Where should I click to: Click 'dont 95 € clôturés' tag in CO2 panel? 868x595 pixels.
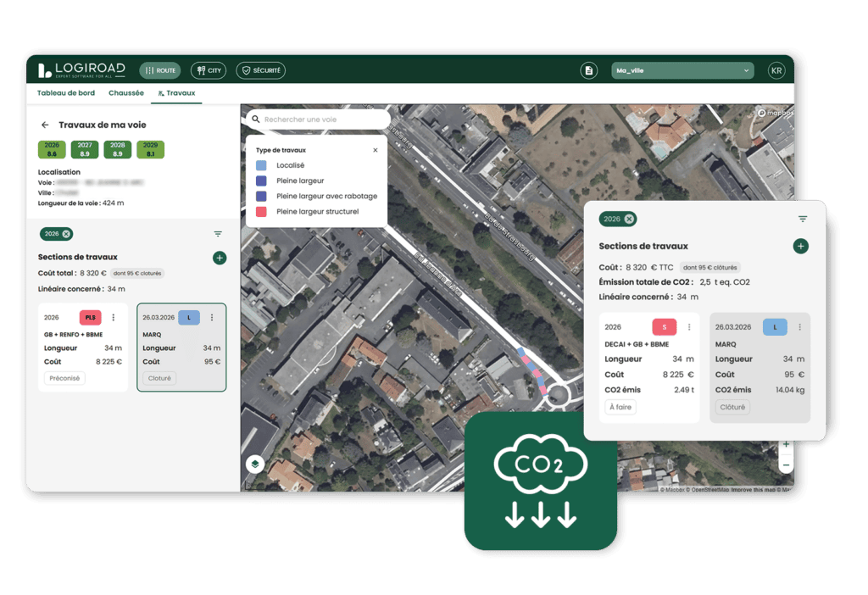pos(710,267)
